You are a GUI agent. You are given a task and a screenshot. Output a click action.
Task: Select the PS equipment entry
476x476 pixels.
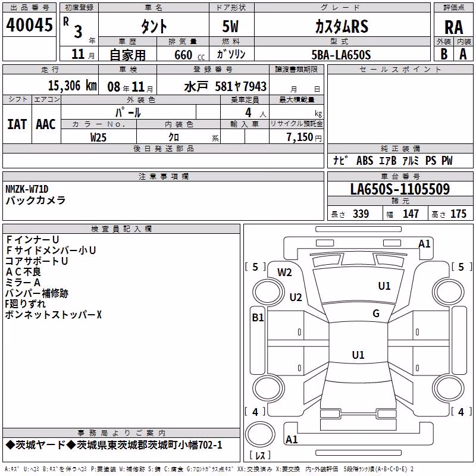point(431,161)
